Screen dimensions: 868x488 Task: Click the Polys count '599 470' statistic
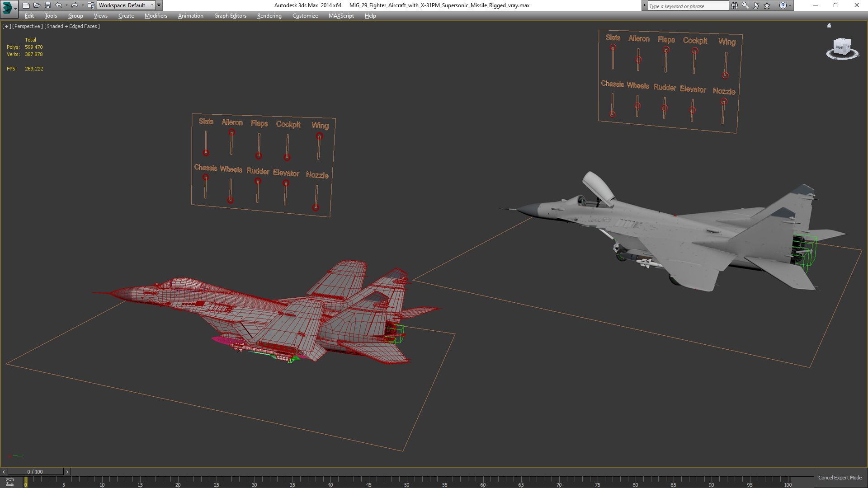(34, 47)
